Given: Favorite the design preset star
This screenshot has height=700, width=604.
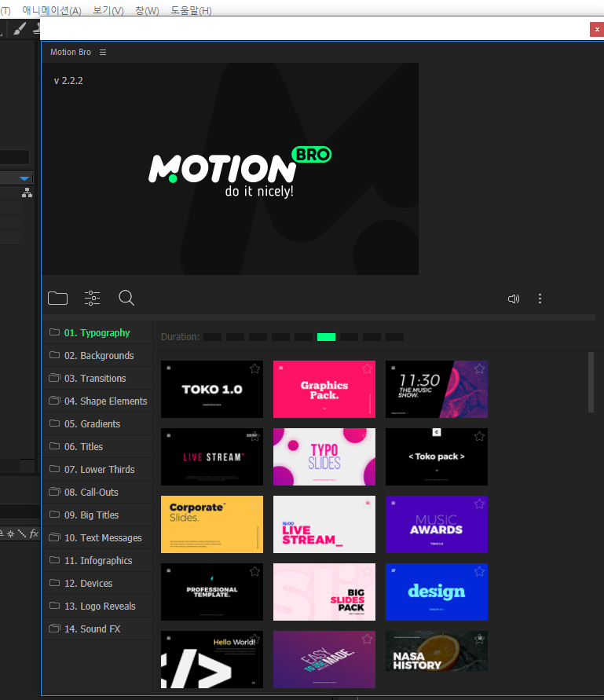Looking at the screenshot, I should [x=479, y=571].
